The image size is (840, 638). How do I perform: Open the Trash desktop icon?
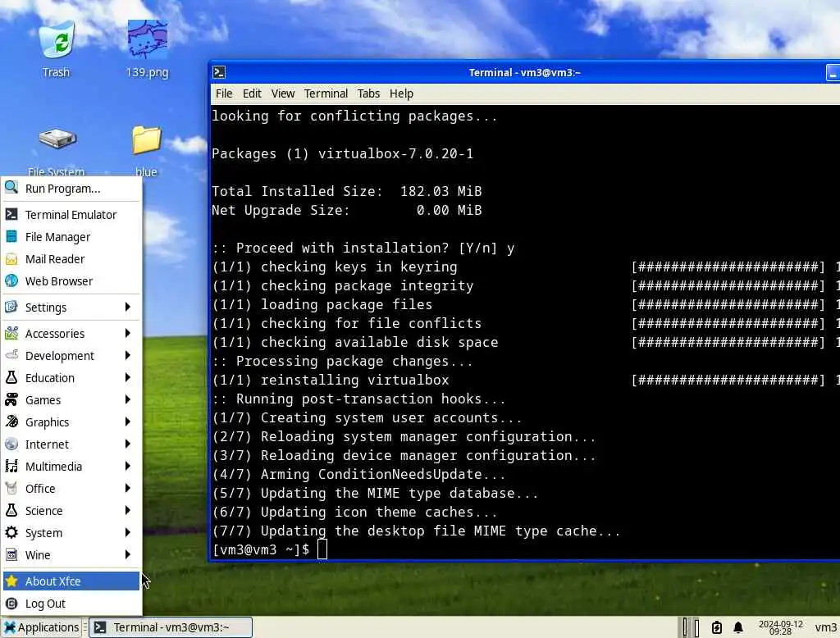point(57,40)
